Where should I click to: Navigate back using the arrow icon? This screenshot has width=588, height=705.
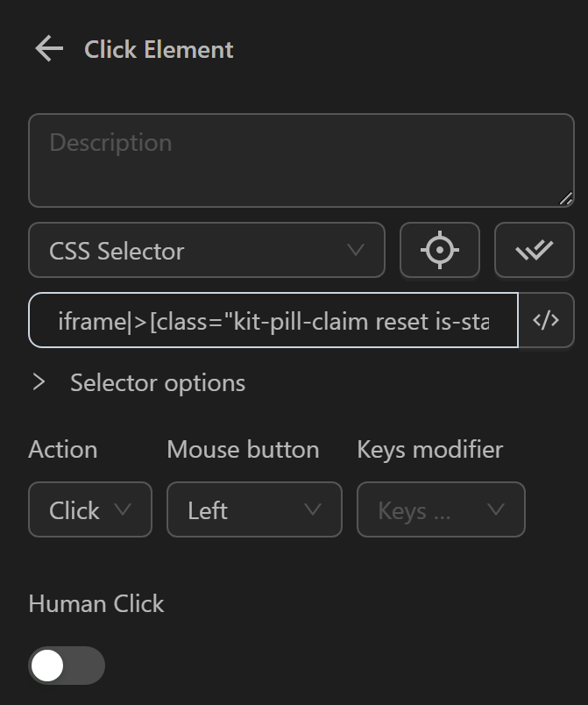pyautogui.click(x=48, y=49)
